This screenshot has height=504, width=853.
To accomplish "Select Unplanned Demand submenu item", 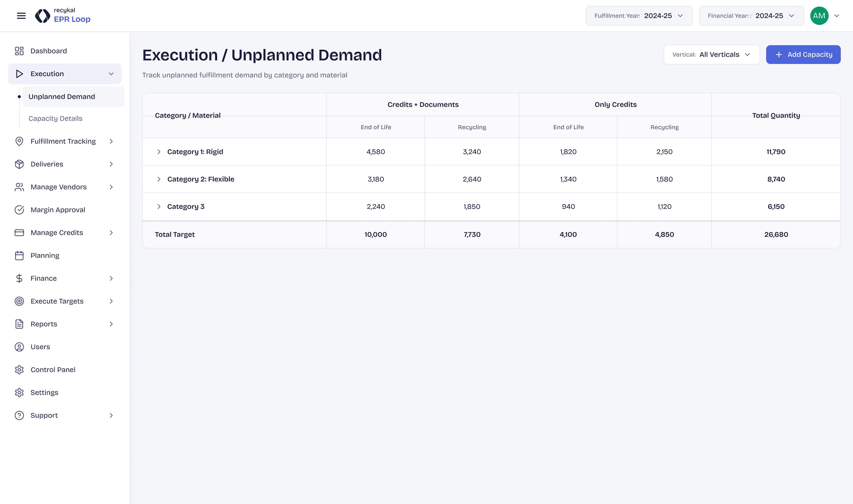I will [62, 97].
